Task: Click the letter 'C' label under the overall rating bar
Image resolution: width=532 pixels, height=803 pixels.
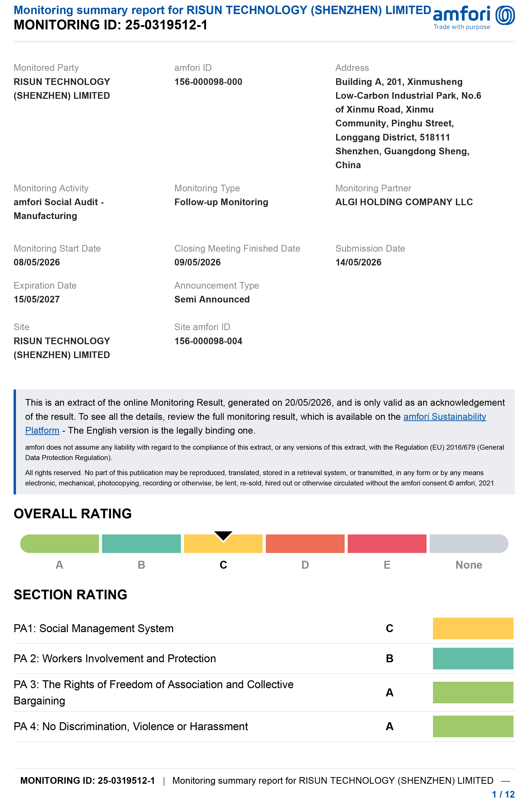Action: coord(223,565)
